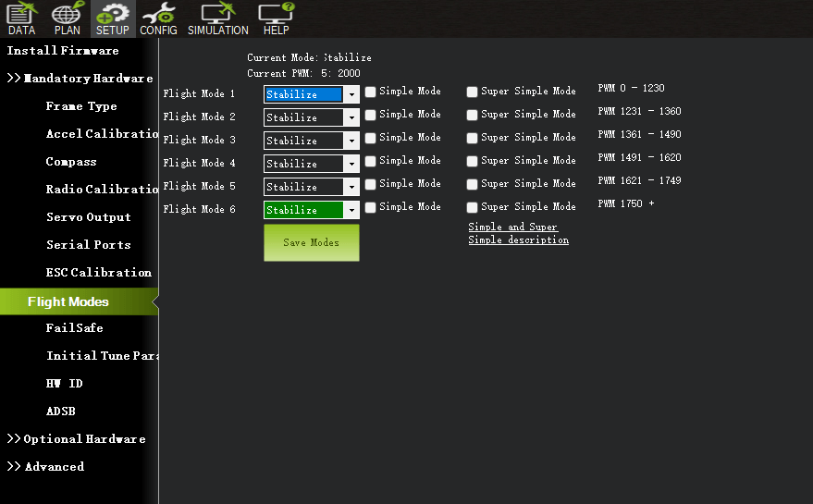The height and width of the screenshot is (504, 813).
Task: Toggle Simple Mode for Flight Mode 6
Action: pyautogui.click(x=371, y=207)
